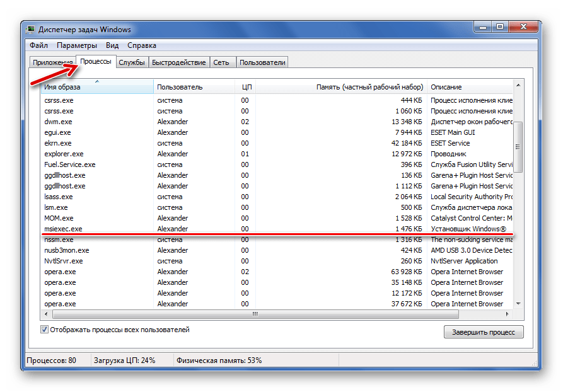Click 'Завершить процесс' button

[483, 332]
